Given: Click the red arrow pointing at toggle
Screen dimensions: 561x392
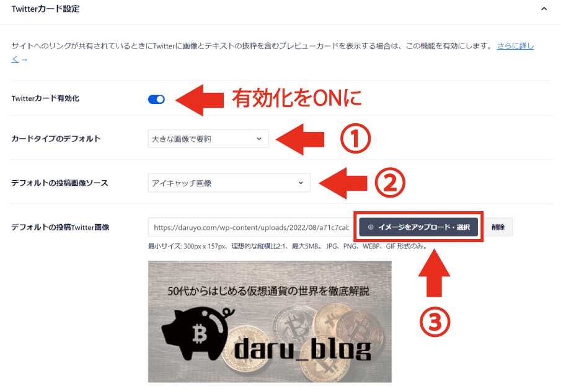Looking at the screenshot, I should pyautogui.click(x=200, y=100).
